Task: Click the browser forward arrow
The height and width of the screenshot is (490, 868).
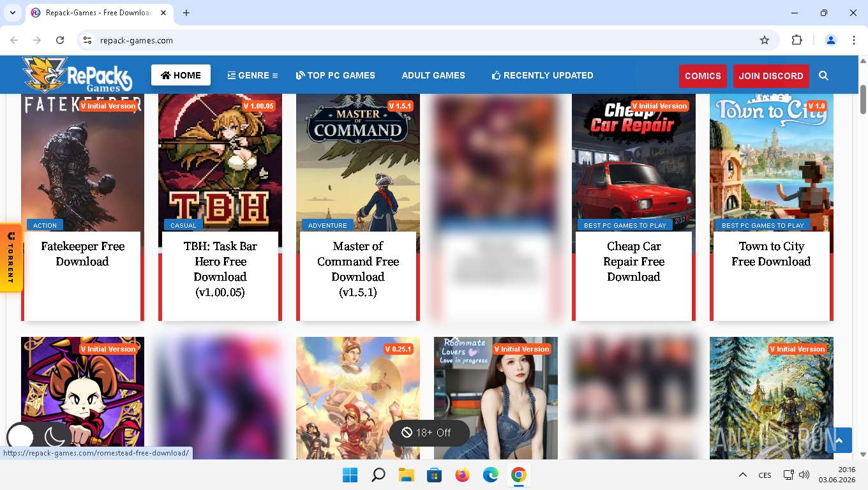Action: pyautogui.click(x=37, y=40)
